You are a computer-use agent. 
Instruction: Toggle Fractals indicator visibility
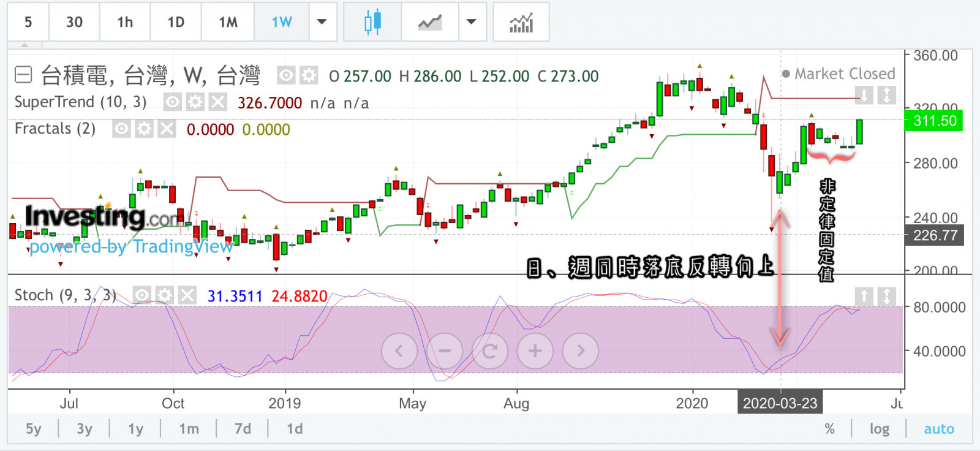tap(121, 129)
